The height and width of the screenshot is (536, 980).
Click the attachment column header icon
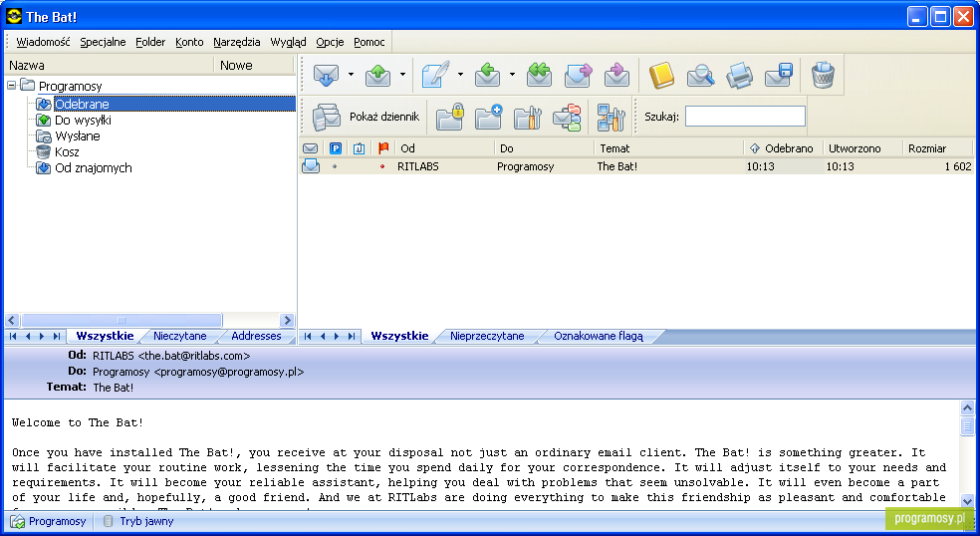click(x=359, y=148)
